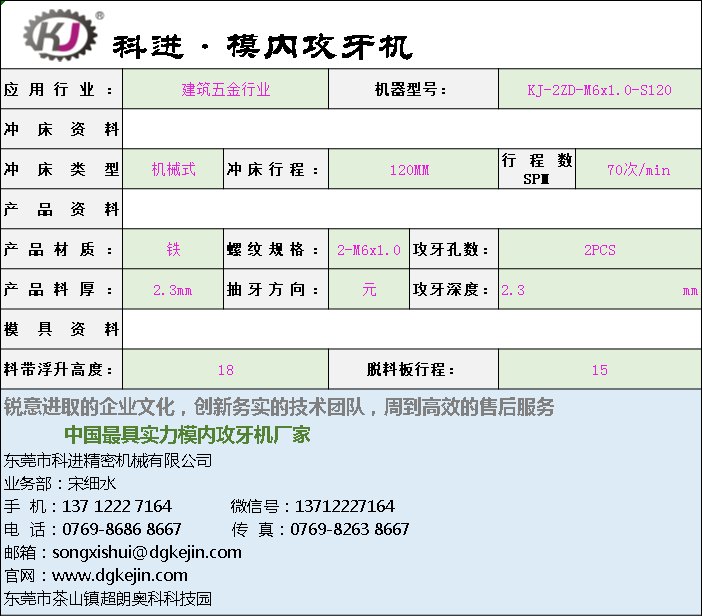Select the 应用行业 label cell
The height and width of the screenshot is (616, 703).
(x=61, y=89)
